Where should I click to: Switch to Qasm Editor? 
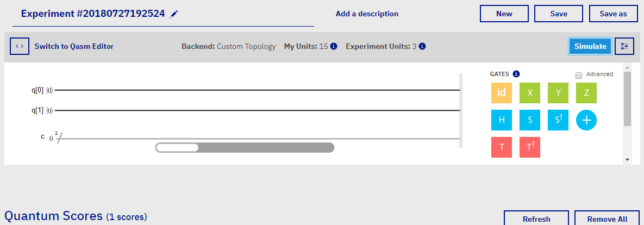pyautogui.click(x=74, y=46)
